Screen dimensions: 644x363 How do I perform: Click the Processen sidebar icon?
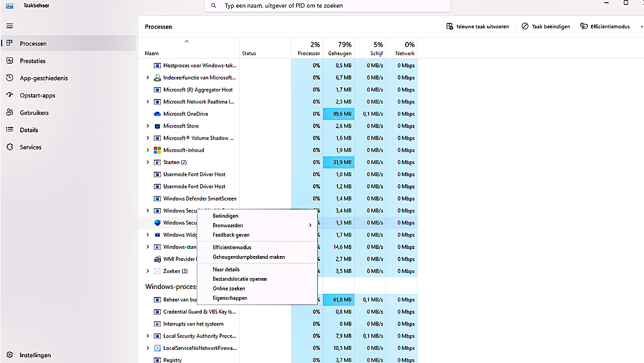(x=10, y=43)
